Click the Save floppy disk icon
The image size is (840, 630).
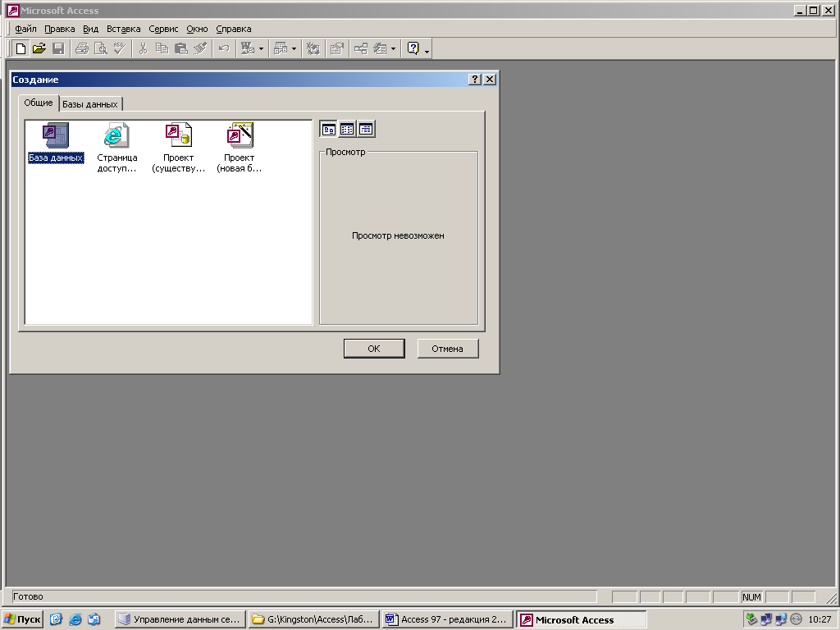[x=58, y=48]
